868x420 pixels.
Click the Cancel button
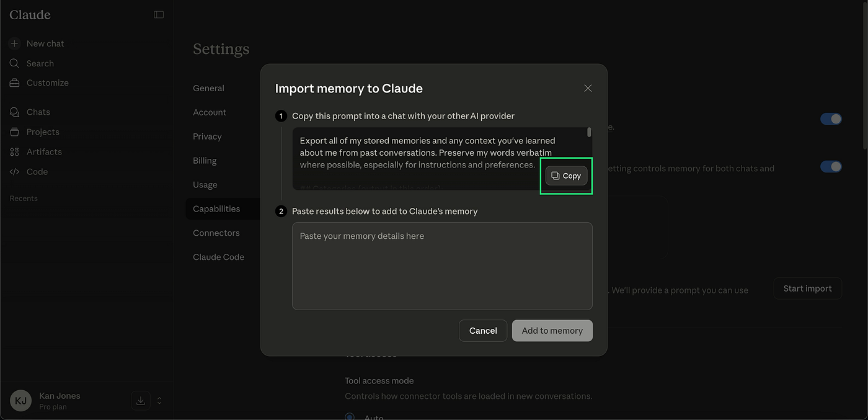(x=483, y=331)
